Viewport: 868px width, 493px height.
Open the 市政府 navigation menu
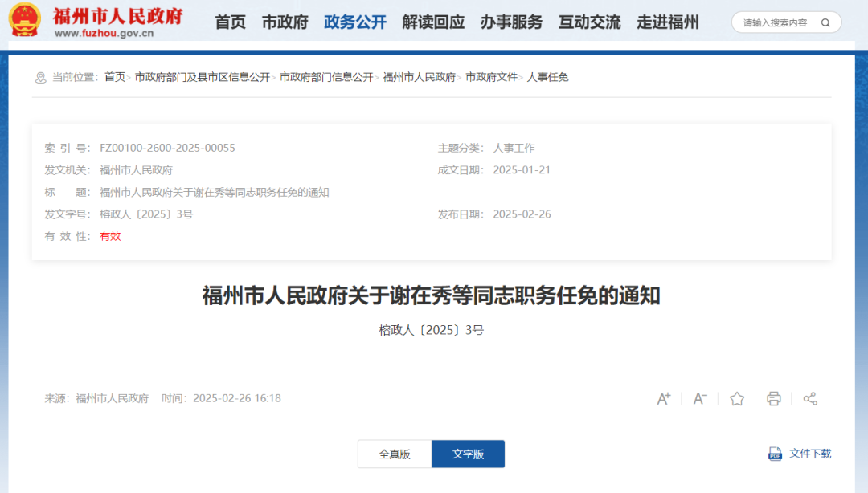[285, 22]
